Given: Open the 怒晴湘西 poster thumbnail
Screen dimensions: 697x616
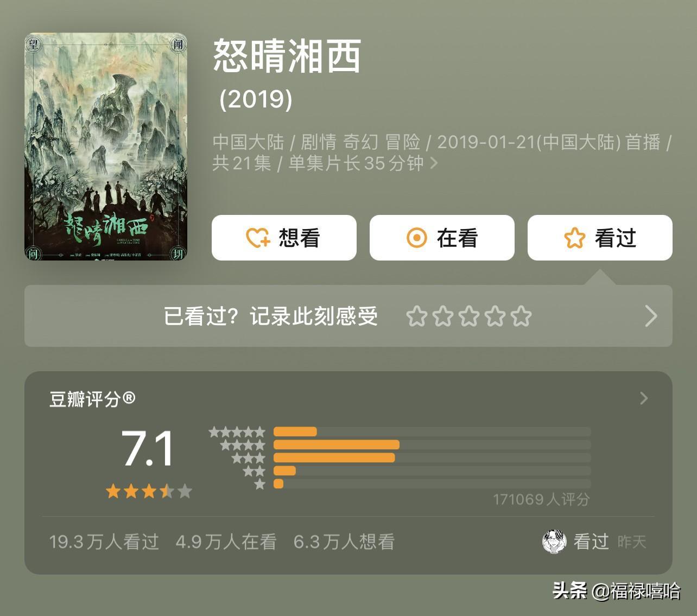Looking at the screenshot, I should tap(106, 147).
